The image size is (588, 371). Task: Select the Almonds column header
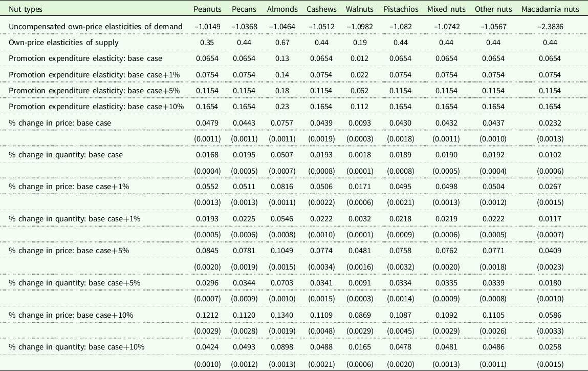(282, 9)
